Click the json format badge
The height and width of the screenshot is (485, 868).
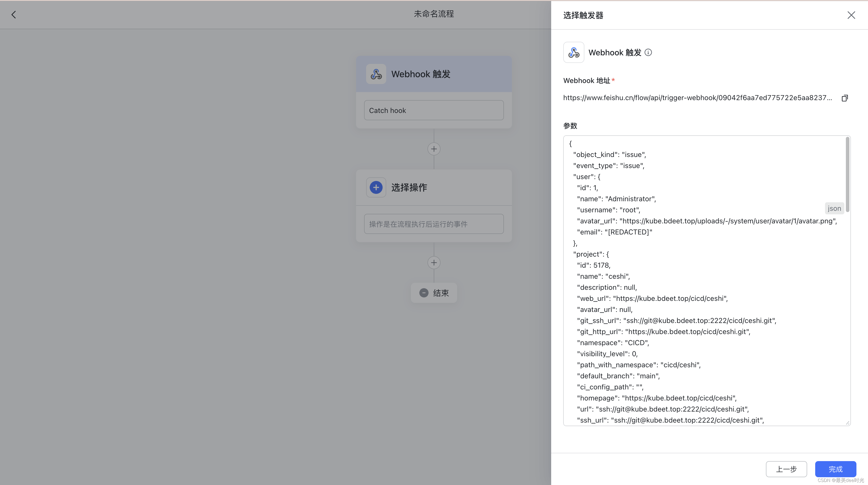[834, 208]
